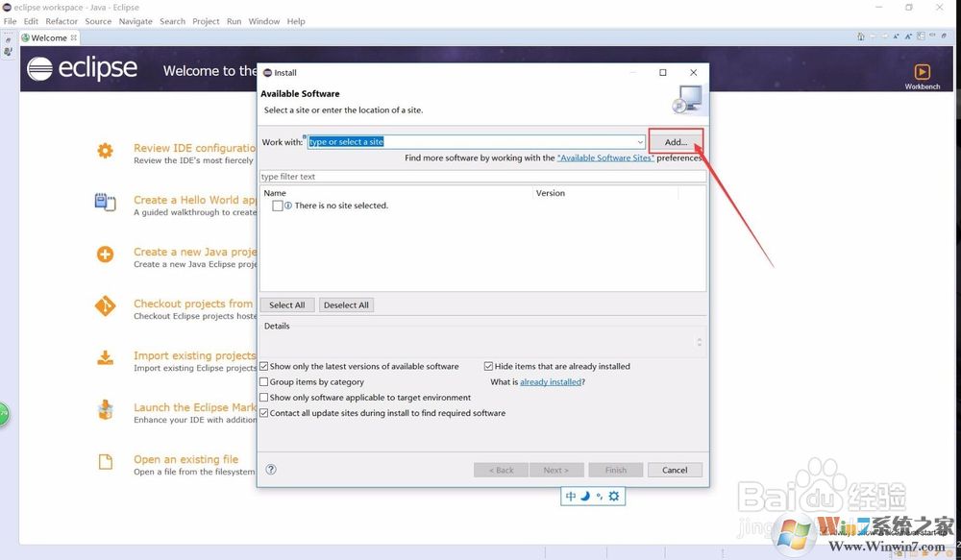Click the punctuation mode icon in the IME bar
This screenshot has width=961, height=560.
[x=600, y=497]
